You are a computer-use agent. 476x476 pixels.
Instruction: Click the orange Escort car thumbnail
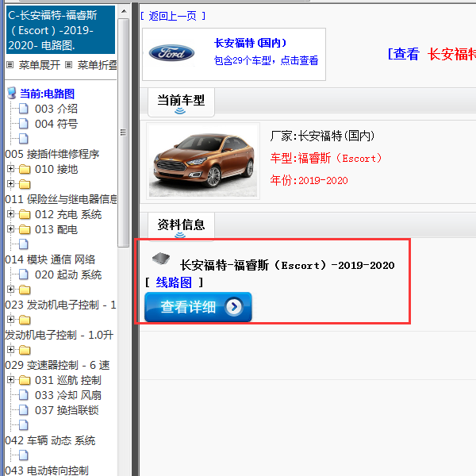point(203,161)
